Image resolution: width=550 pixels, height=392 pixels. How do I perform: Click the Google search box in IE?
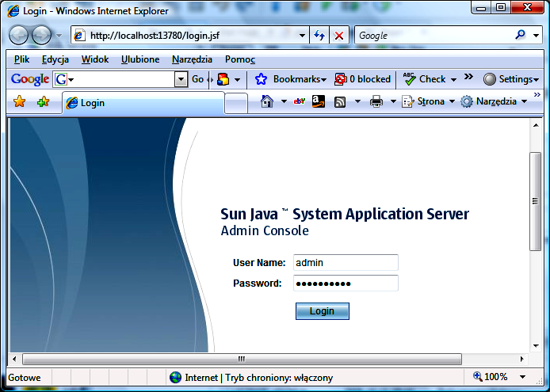(434, 35)
